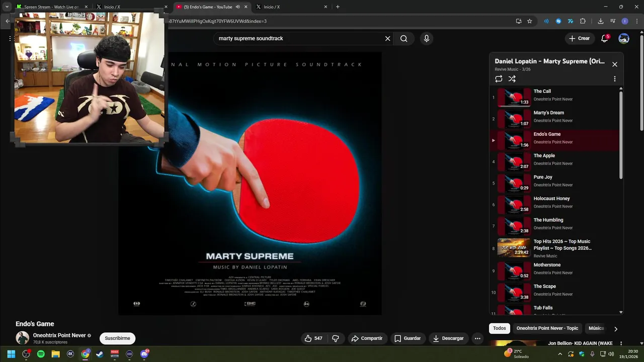
Task: Click Guardar to save the video
Action: coord(408,338)
